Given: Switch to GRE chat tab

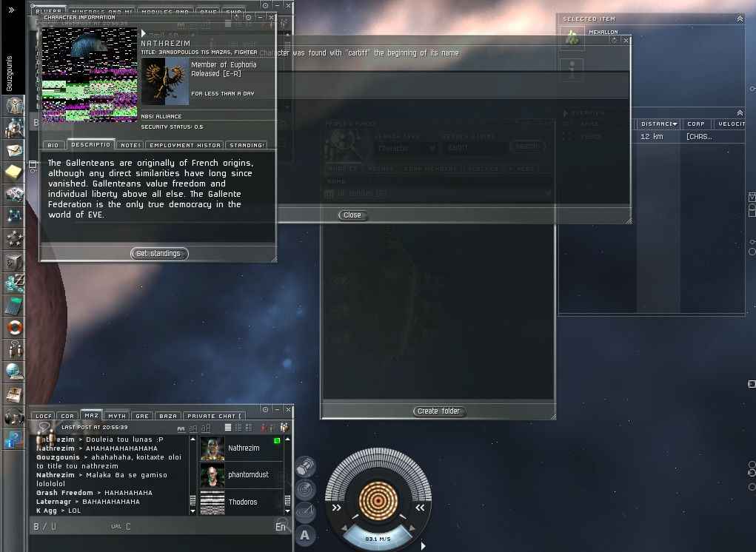Looking at the screenshot, I should click(142, 416).
